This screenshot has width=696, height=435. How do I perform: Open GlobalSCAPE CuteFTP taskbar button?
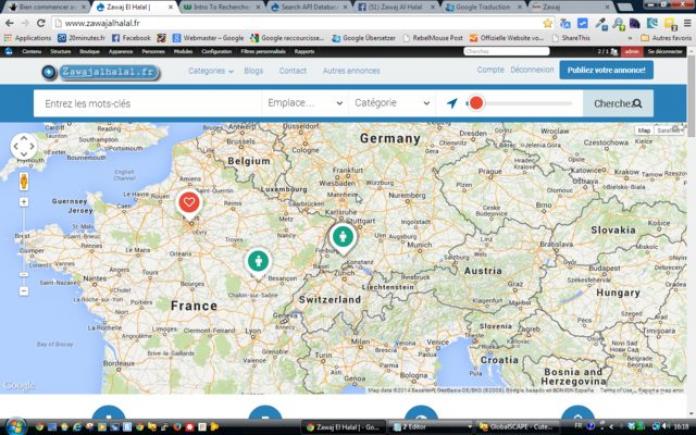517,427
